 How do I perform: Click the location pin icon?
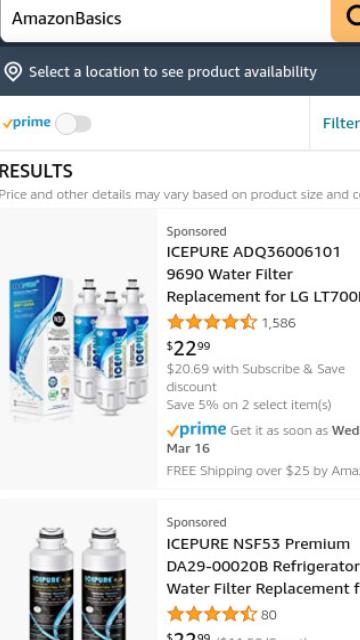tap(13, 72)
